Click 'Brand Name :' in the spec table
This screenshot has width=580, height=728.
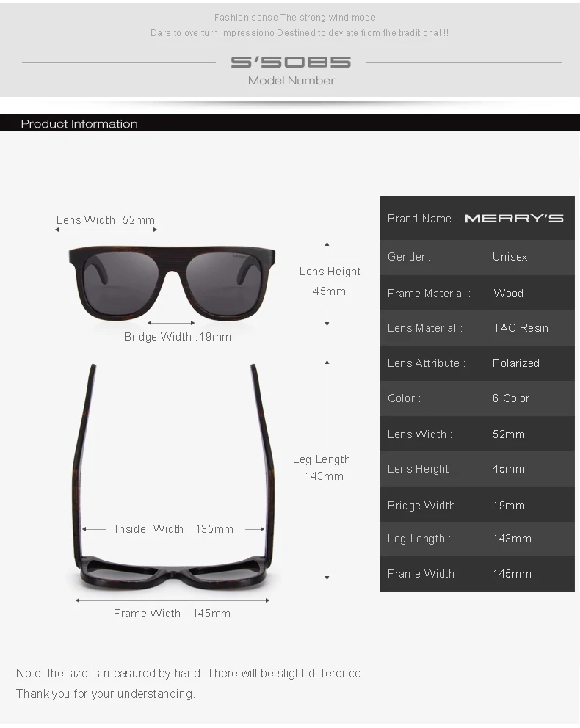tap(423, 219)
